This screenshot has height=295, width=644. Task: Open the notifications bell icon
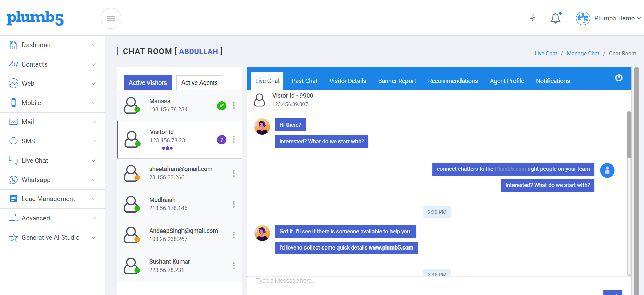tap(556, 18)
